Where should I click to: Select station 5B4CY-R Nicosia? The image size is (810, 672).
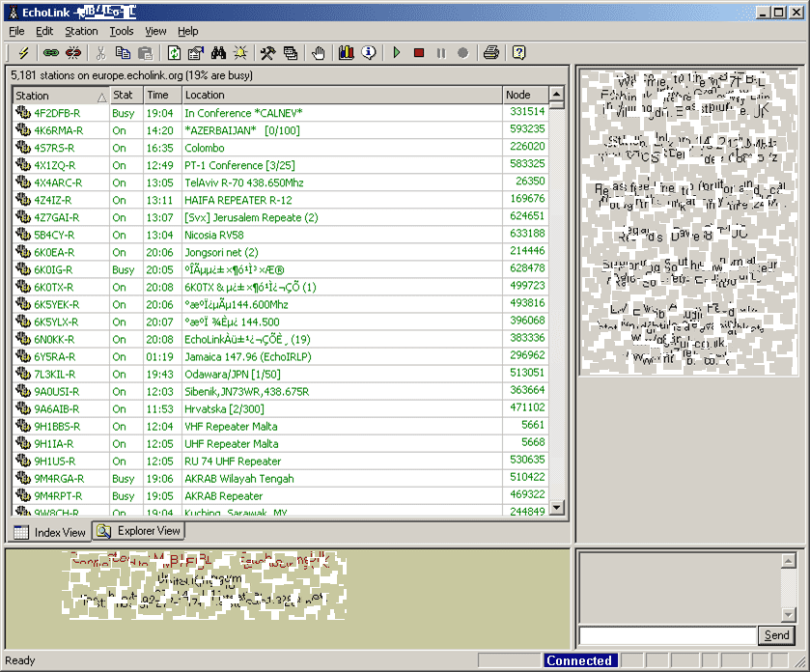point(281,235)
